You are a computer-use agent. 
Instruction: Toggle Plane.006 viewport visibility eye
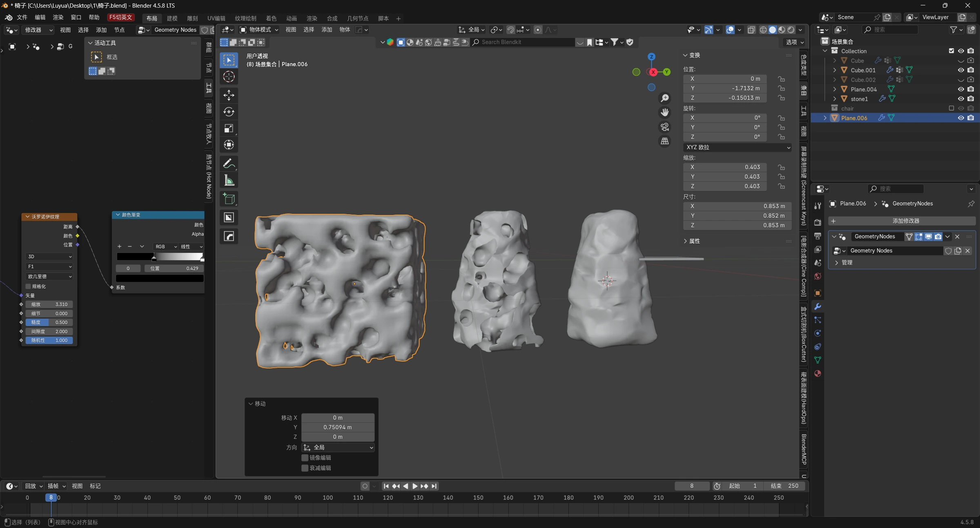pyautogui.click(x=961, y=118)
